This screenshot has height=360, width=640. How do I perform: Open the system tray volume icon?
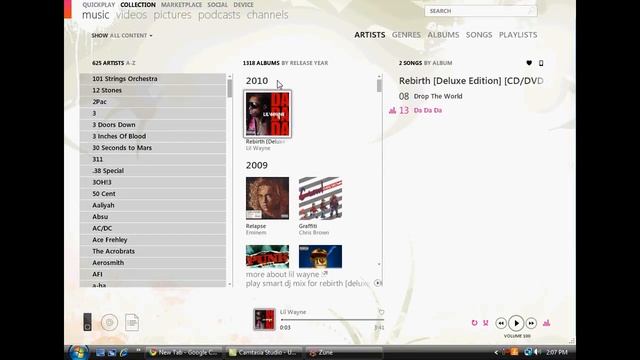[538, 352]
